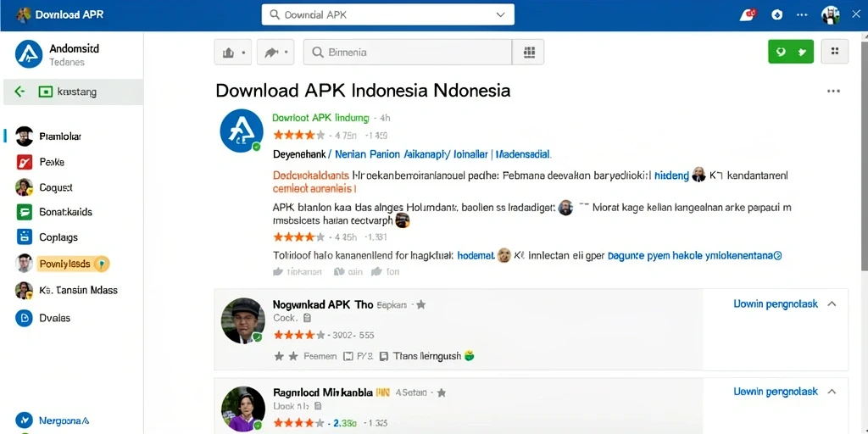This screenshot has height=434, width=868.
Task: Click the hodemat link
Action: (x=476, y=256)
